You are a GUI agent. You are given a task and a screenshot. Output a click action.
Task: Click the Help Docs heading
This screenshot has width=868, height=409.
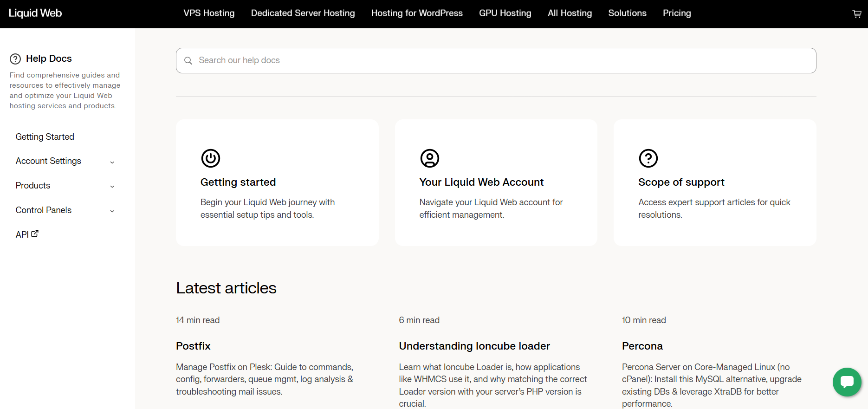coord(49,58)
